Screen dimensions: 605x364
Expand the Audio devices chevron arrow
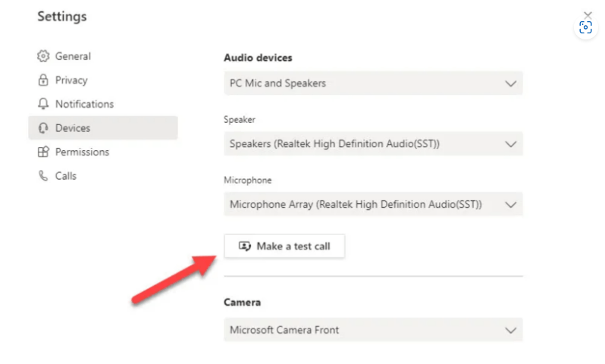click(510, 83)
